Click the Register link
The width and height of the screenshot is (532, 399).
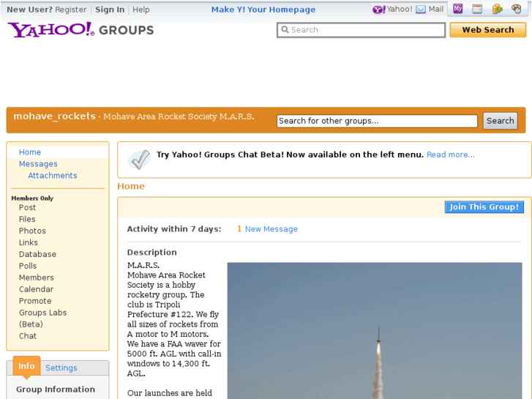pos(71,10)
